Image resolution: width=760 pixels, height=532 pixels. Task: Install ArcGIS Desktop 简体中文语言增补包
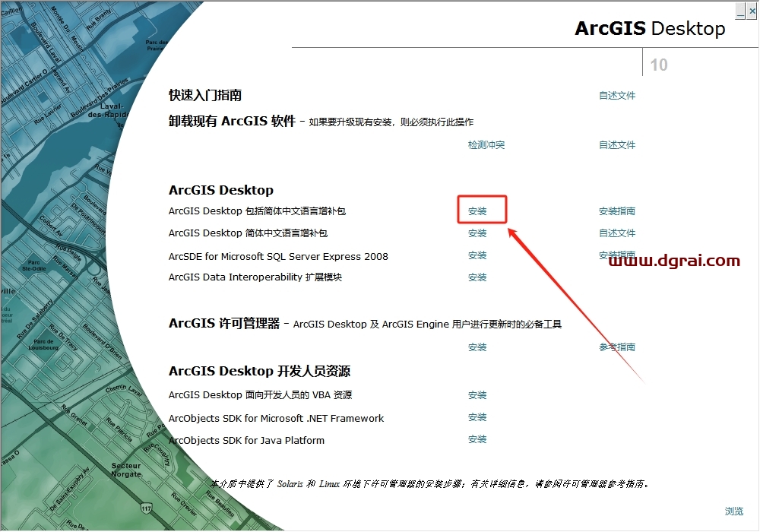click(477, 233)
